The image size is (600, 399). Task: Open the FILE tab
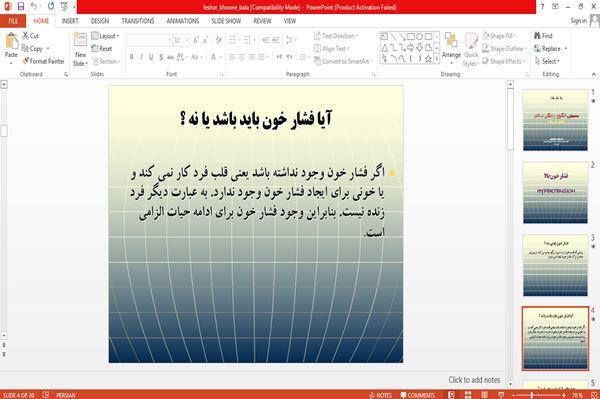coord(13,21)
